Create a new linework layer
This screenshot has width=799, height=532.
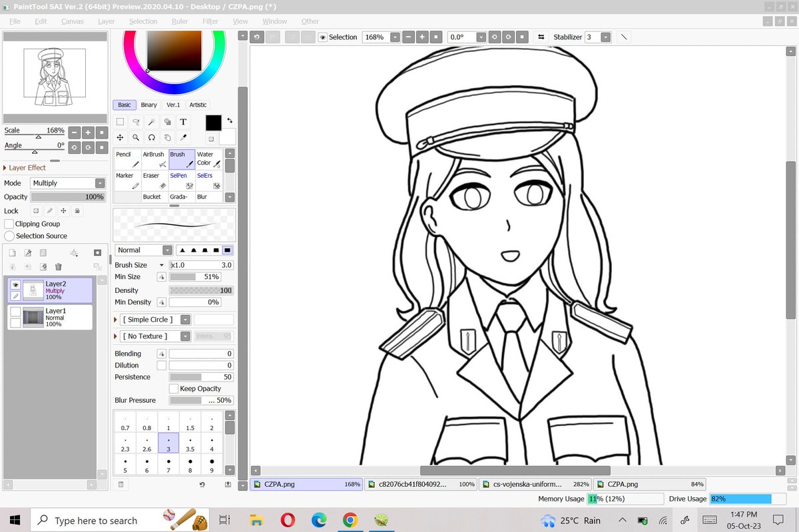28,253
